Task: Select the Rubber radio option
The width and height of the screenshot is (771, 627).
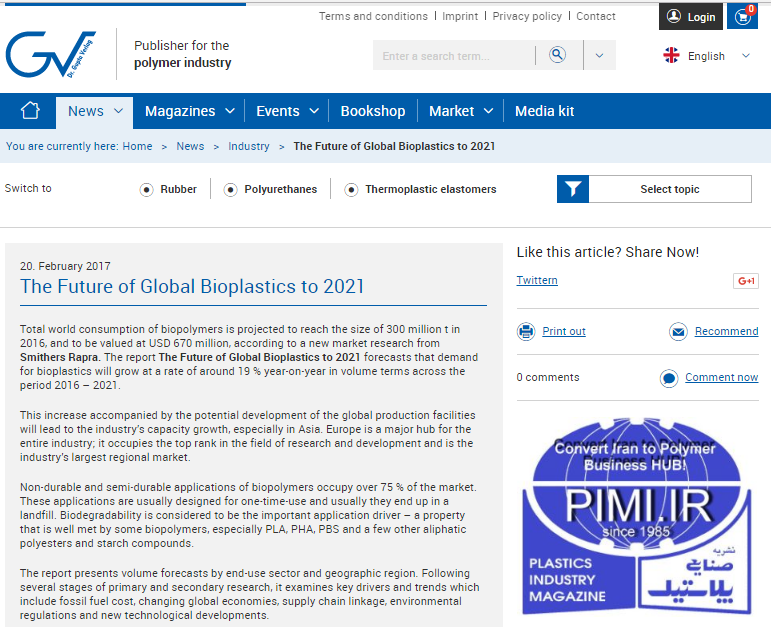Action: 146,189
